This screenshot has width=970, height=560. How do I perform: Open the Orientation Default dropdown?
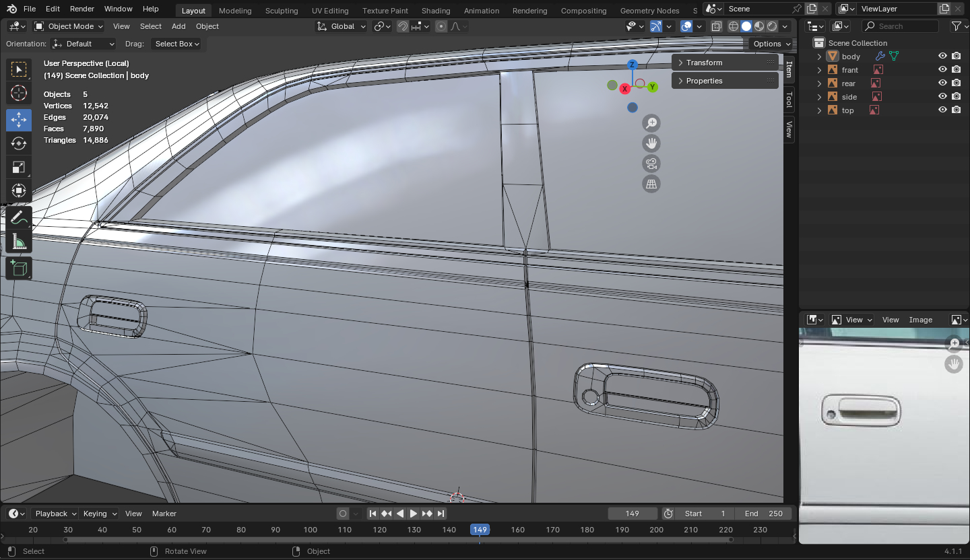[x=84, y=44]
